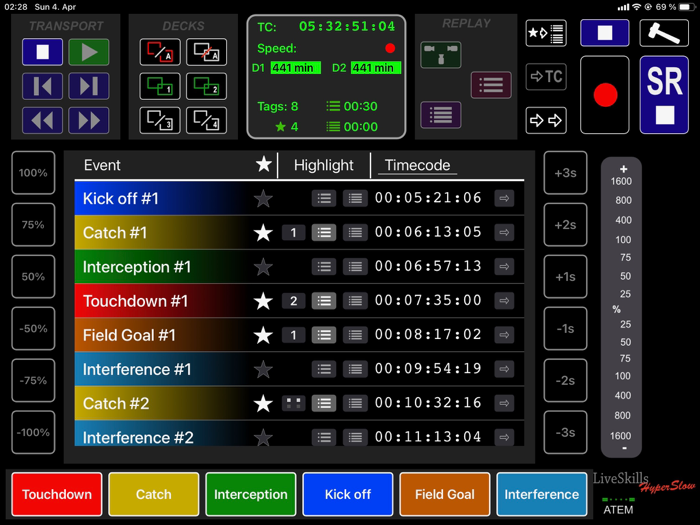Toggle star on Touchdown #1
The height and width of the screenshot is (525, 700).
(263, 301)
